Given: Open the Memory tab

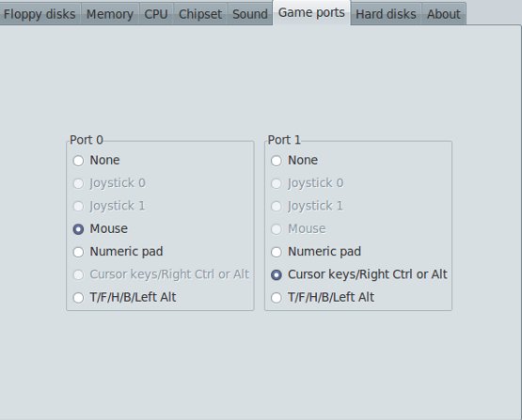Looking at the screenshot, I should point(110,14).
